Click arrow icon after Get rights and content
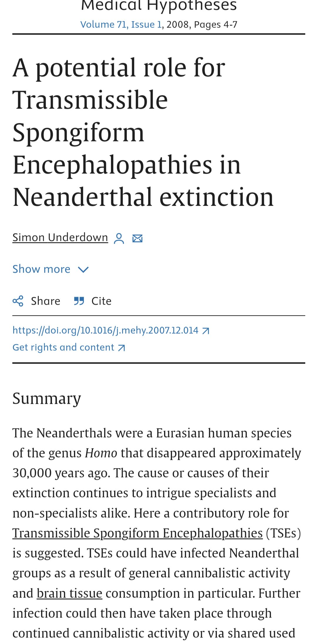Screen dimensions: 317x644 [122, 348]
